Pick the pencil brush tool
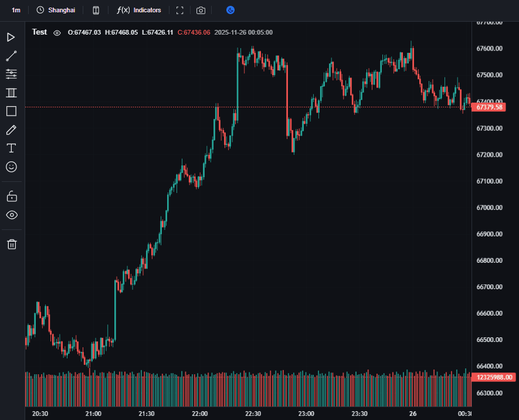519x420 pixels. [x=11, y=130]
